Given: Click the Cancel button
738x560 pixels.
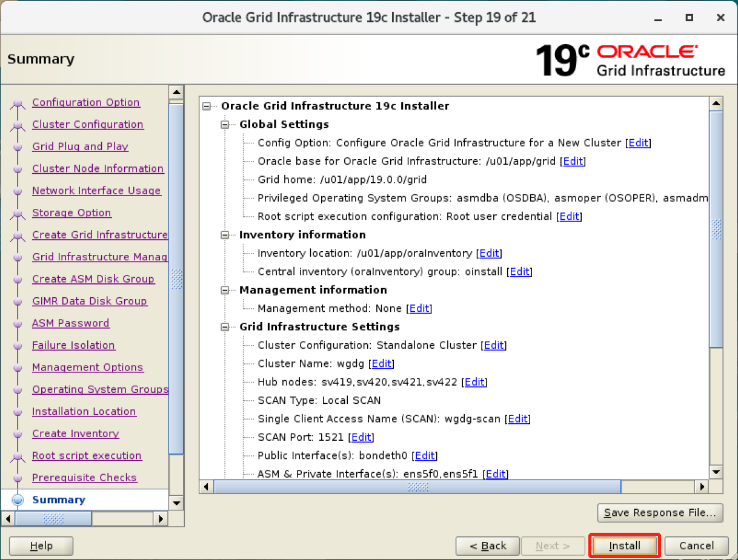Looking at the screenshot, I should pos(696,545).
